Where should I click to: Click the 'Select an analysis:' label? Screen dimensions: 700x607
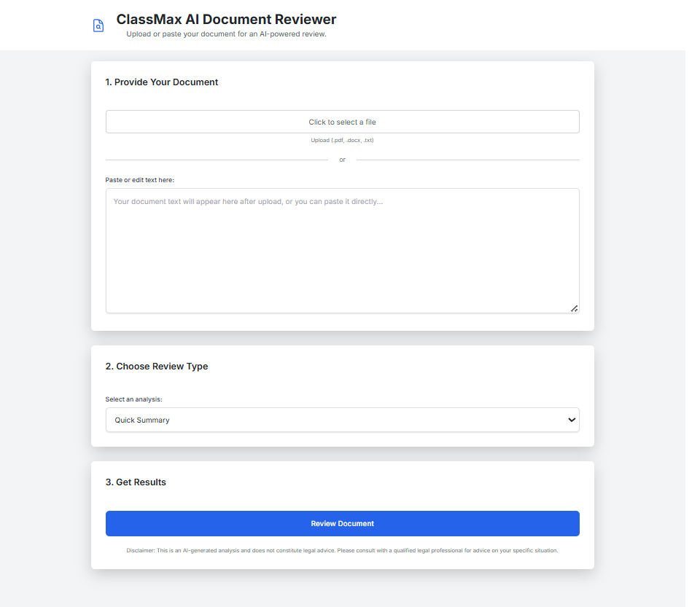[x=134, y=399]
